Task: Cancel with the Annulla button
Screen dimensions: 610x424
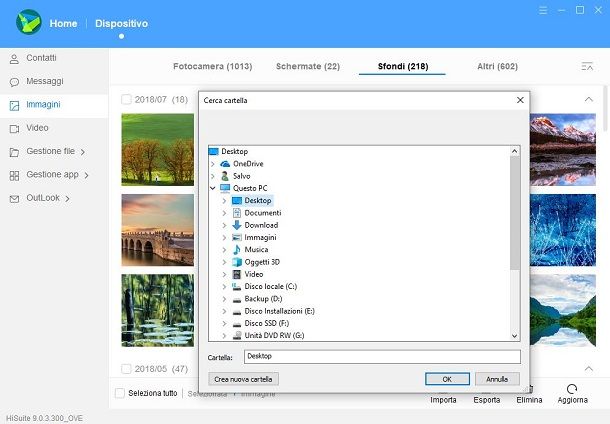Action: pyautogui.click(x=497, y=379)
